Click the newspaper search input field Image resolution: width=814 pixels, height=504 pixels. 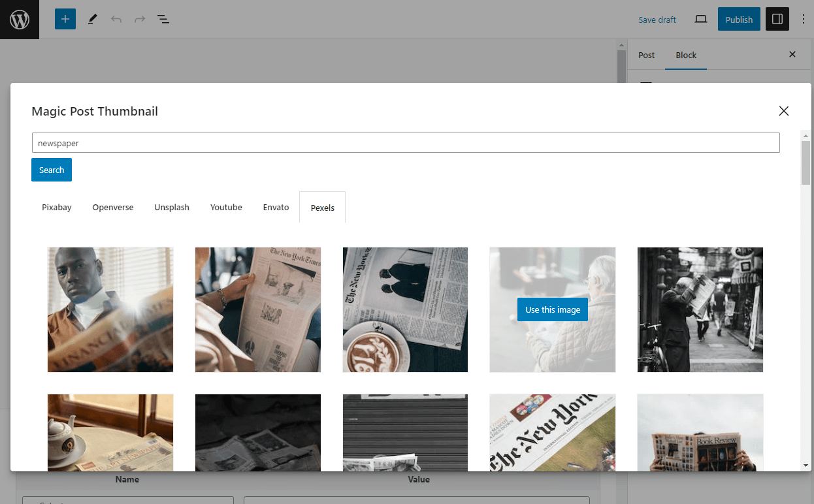tap(405, 143)
